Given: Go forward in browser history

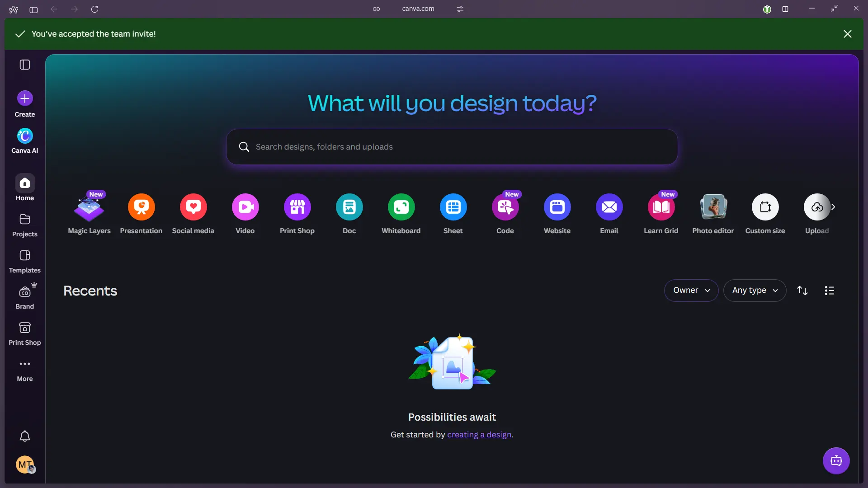Looking at the screenshot, I should 75,9.
